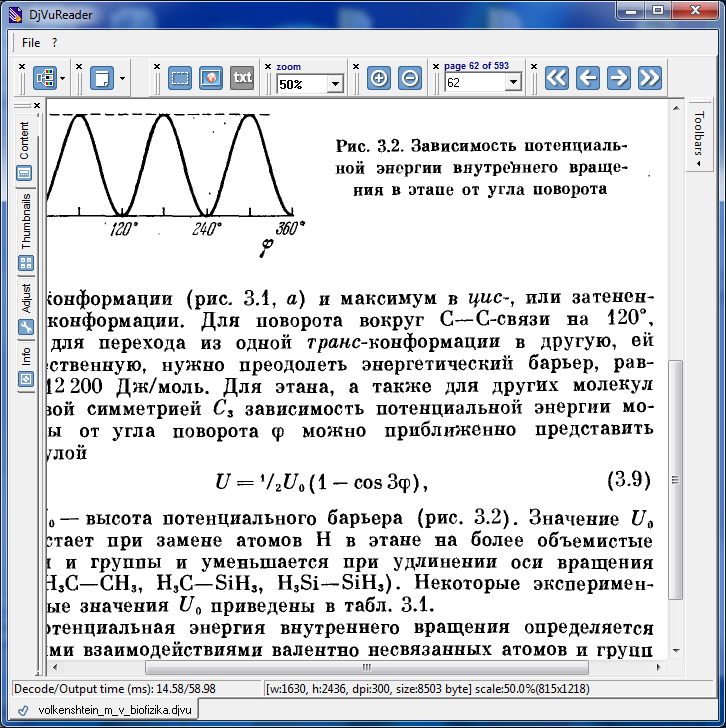Close the zoom toolbar section with x
Image resolution: width=726 pixels, height=728 pixels.
[x=268, y=67]
